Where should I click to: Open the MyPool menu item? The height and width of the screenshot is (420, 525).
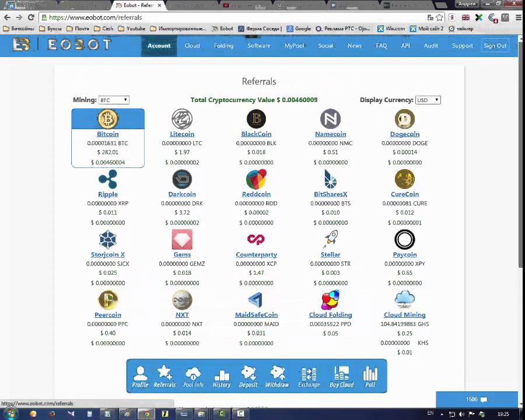pyautogui.click(x=295, y=45)
